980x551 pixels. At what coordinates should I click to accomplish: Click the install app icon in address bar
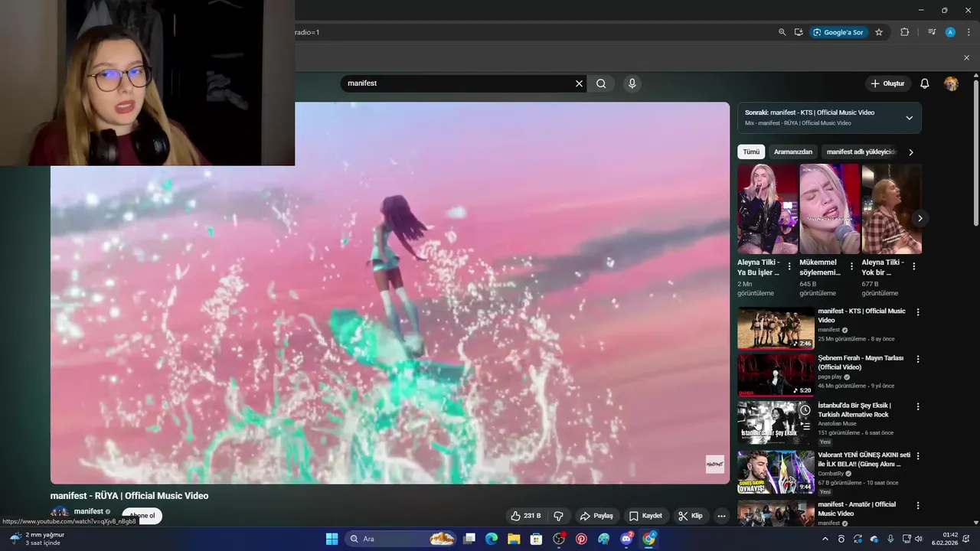pos(799,32)
